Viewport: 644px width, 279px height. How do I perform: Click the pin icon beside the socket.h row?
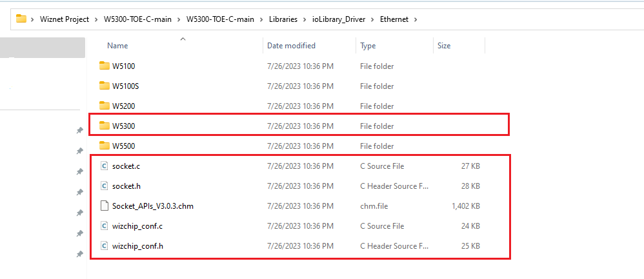click(x=79, y=192)
